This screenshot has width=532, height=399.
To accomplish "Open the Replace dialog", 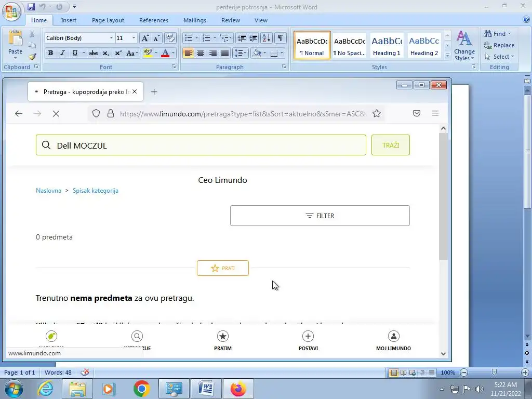I will point(499,45).
